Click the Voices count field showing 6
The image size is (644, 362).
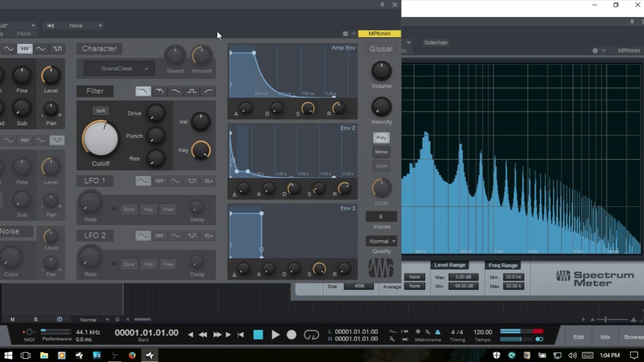381,217
